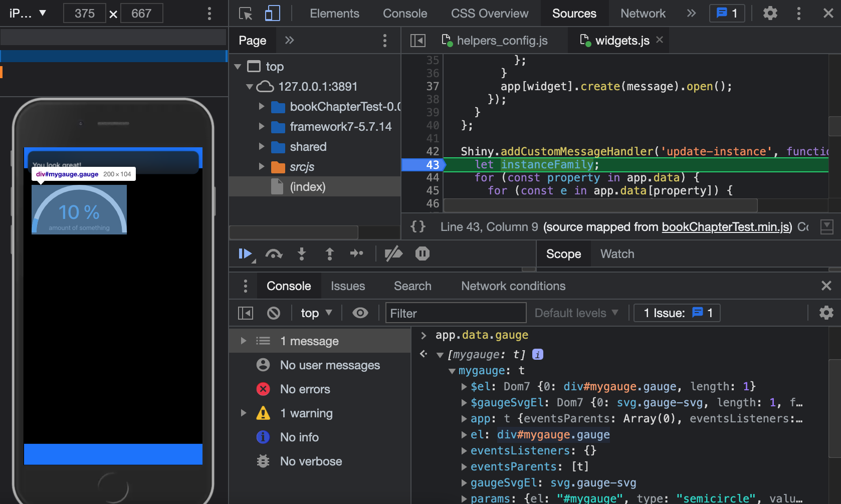Show more DevTools tabs chevron
Viewport: 841px width, 504px height.
pyautogui.click(x=692, y=14)
